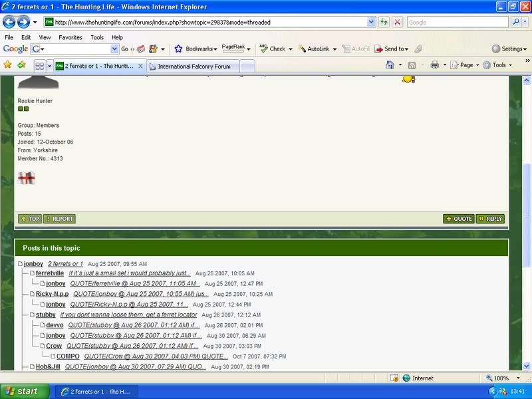
Task: Click the Refresh page icon
Action: pyautogui.click(x=384, y=22)
